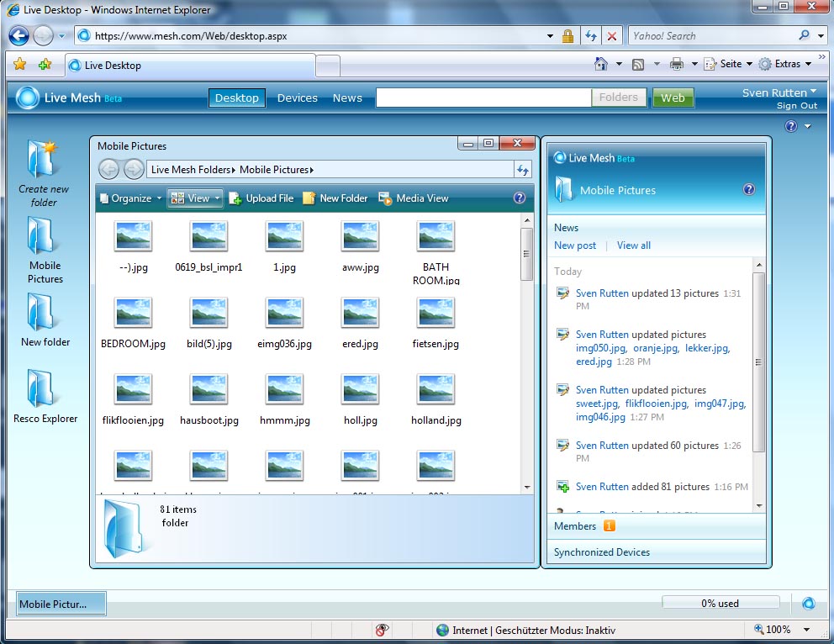The width and height of the screenshot is (834, 644).
Task: Click the View all news link
Action: (x=634, y=245)
